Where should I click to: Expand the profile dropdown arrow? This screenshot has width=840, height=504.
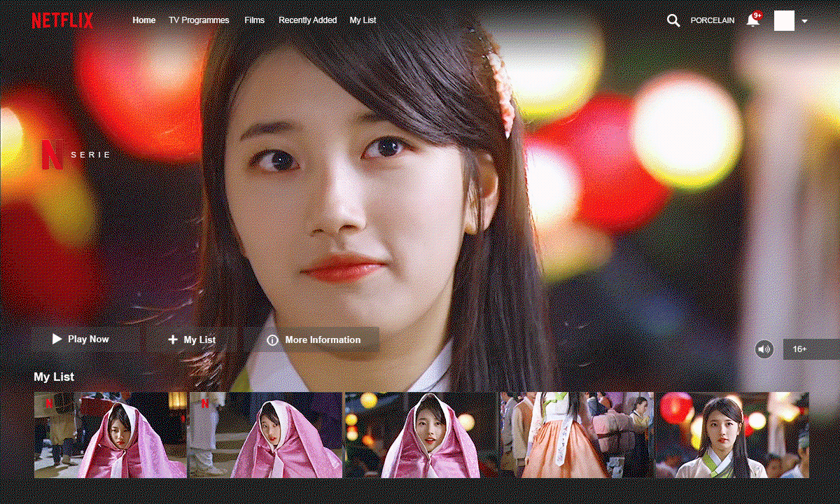pos(804,21)
